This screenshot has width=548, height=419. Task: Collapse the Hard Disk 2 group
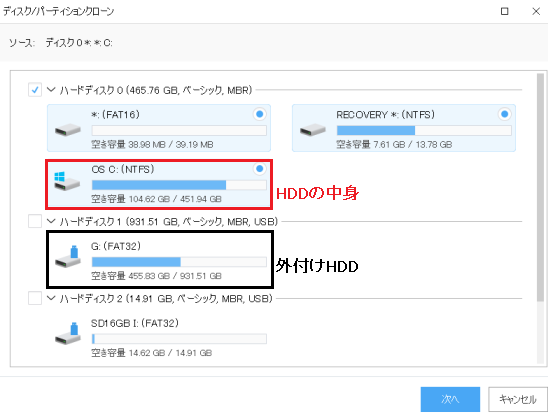(x=51, y=298)
